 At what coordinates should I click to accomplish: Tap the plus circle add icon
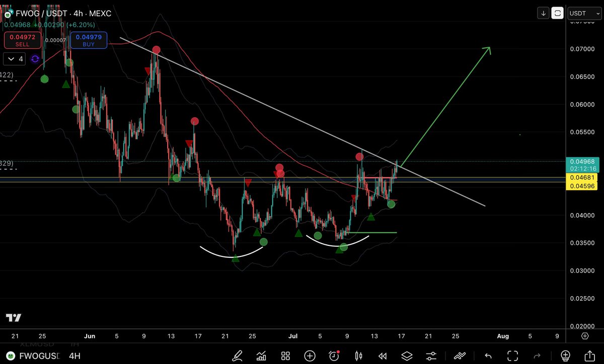310,356
